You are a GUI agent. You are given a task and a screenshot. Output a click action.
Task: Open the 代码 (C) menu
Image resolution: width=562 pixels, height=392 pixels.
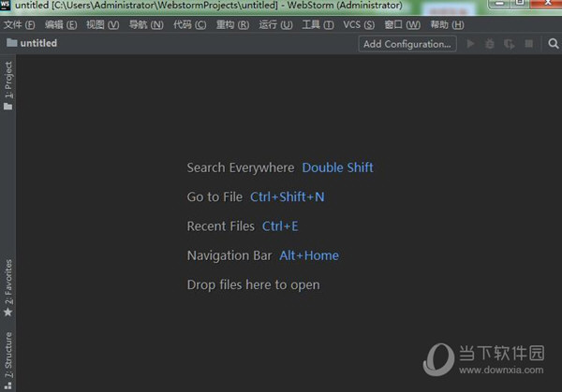(x=190, y=24)
